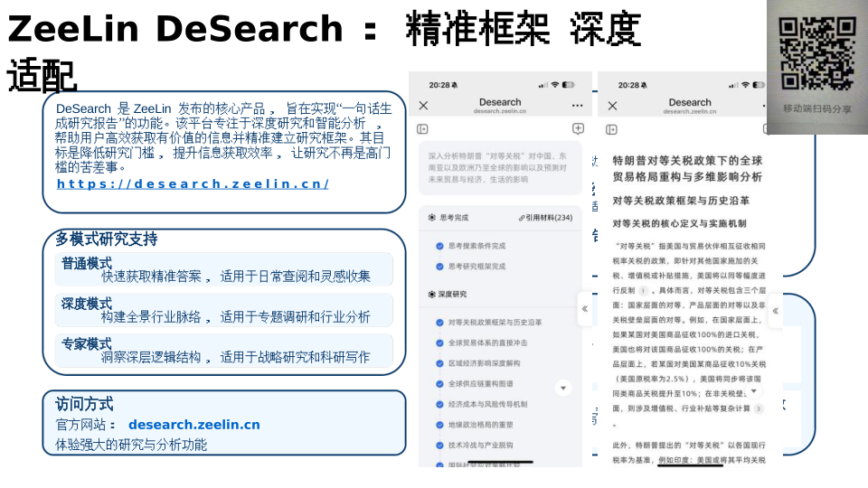Click the query prompt box in left phone

click(500, 168)
